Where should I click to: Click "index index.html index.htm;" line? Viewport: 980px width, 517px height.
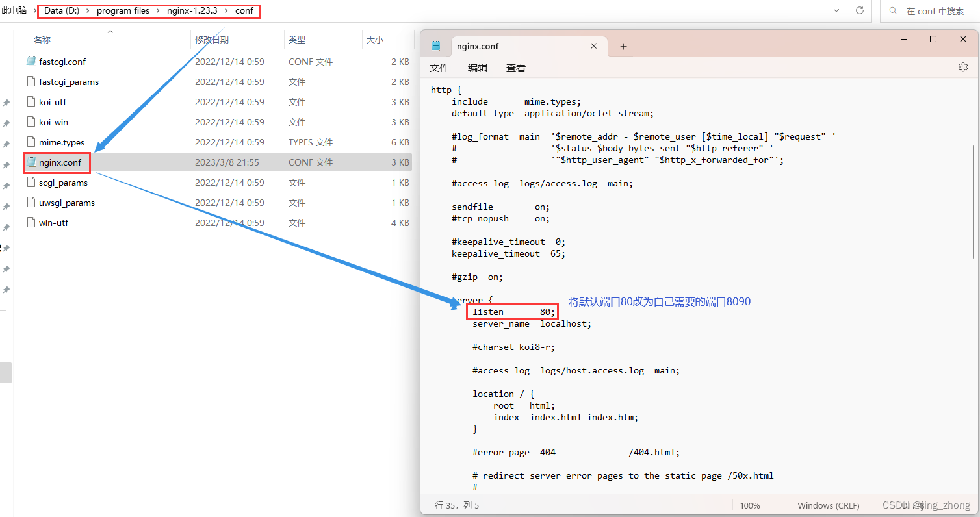566,417
